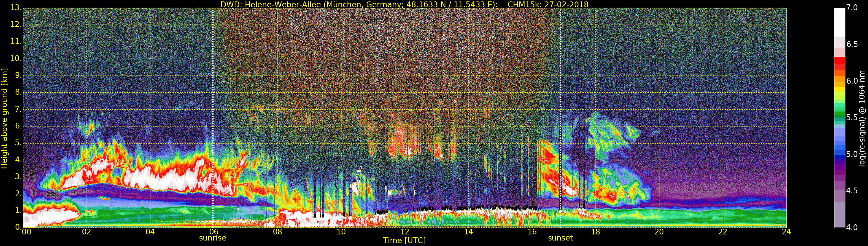Click the y-axis tick label '9.'
This screenshot has height=246, width=868.
[19, 75]
